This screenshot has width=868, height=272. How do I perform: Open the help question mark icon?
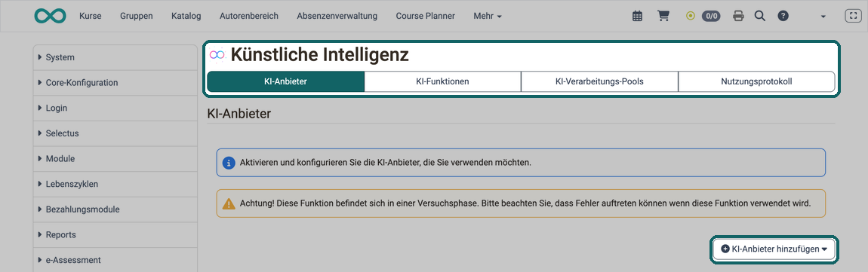783,16
